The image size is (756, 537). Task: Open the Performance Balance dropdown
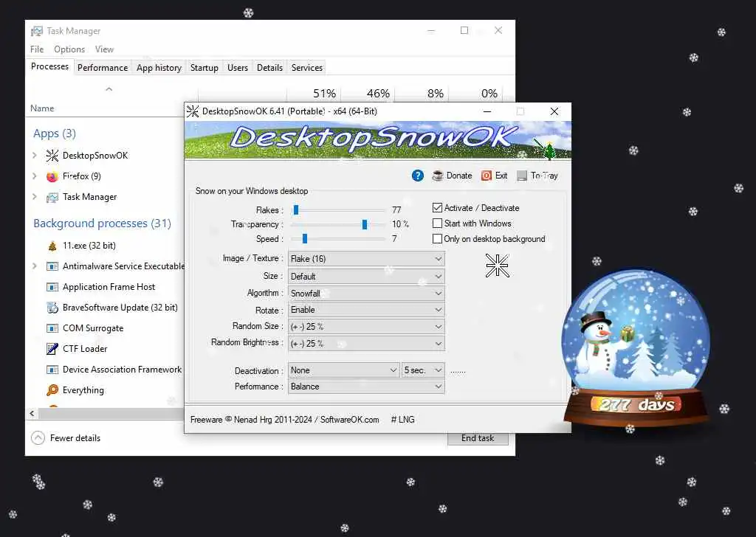[366, 387]
